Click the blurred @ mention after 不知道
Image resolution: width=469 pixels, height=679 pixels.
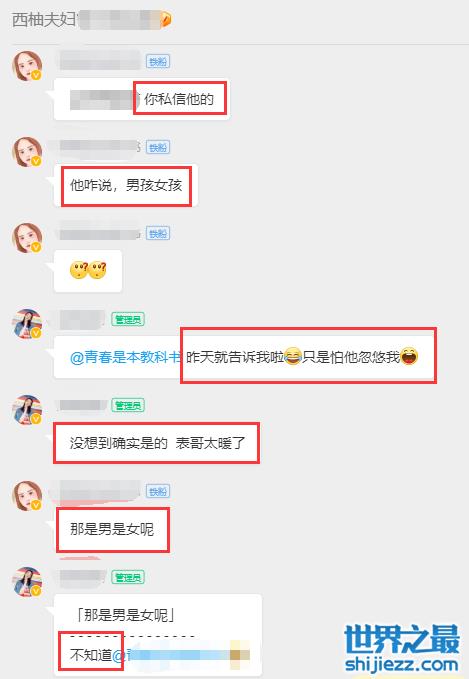(181, 654)
